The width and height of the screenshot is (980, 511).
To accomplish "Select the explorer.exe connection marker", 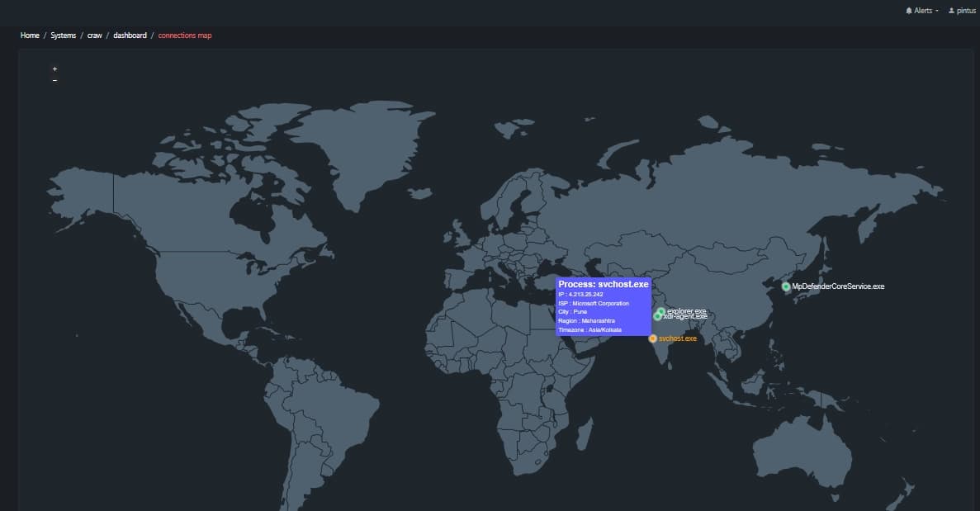I will click(x=661, y=310).
